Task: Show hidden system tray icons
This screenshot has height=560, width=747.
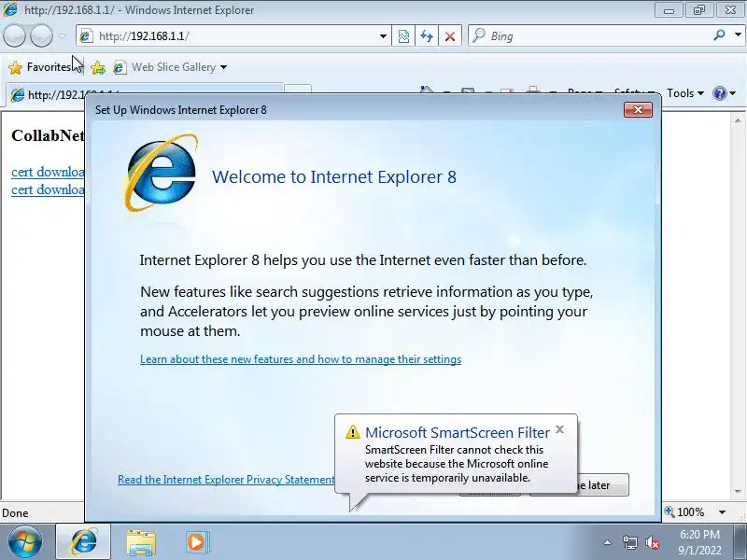Action: [x=608, y=542]
